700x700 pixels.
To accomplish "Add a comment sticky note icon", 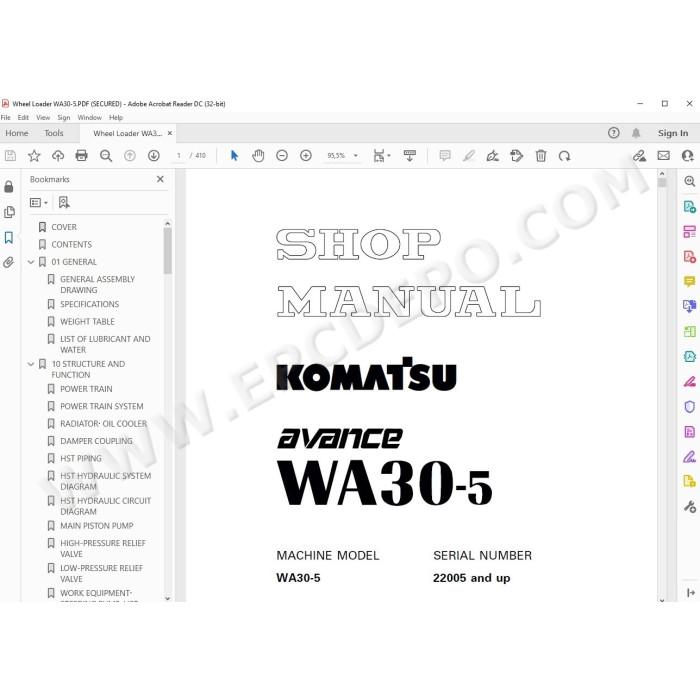I will coord(445,156).
